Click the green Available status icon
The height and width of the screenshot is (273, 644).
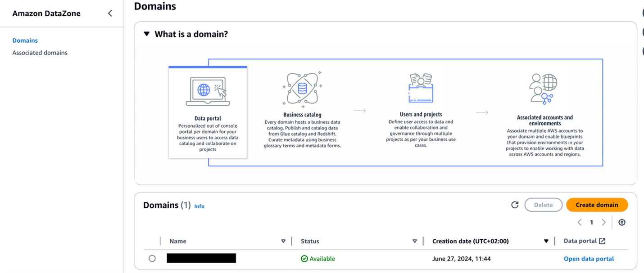click(304, 259)
